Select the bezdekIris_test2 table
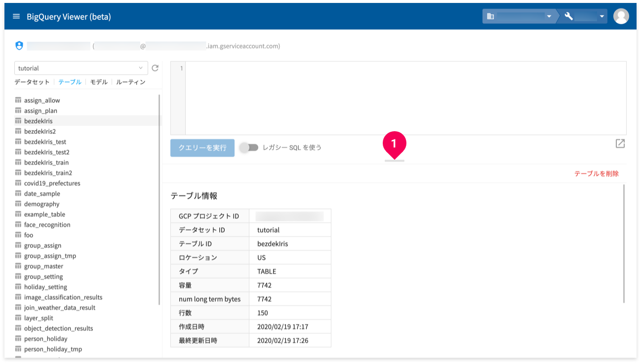 click(46, 152)
